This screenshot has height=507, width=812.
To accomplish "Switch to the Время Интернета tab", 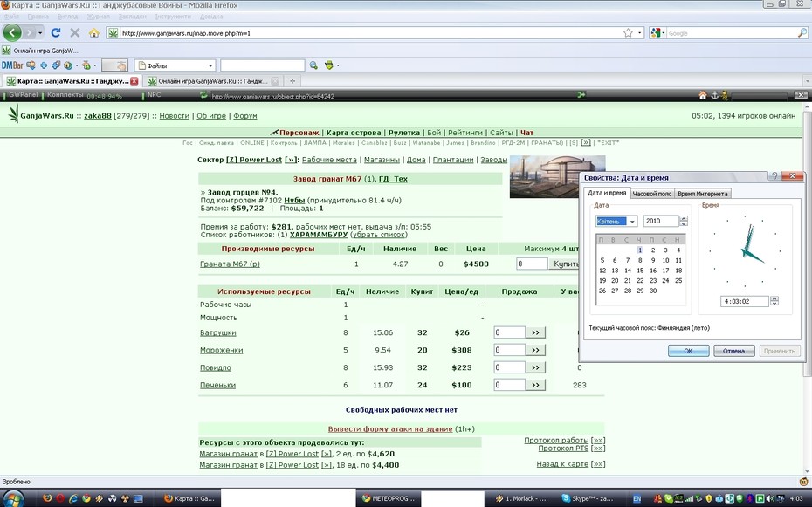I will pyautogui.click(x=702, y=194).
